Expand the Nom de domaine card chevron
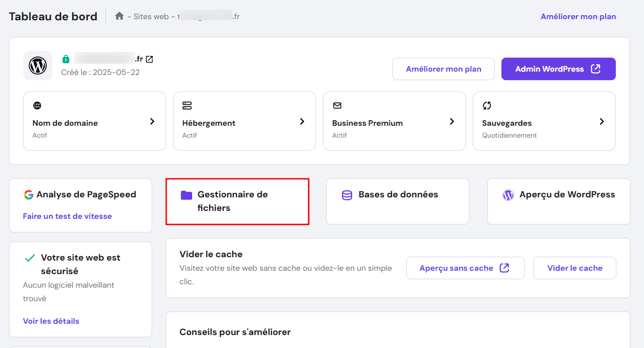Viewport: 644px width, 348px height. click(x=152, y=121)
